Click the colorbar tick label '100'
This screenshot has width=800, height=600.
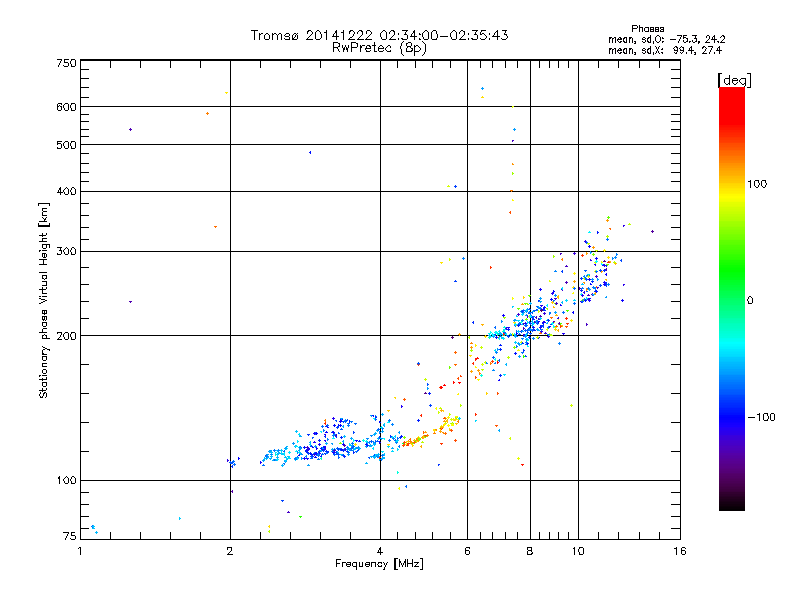point(757,184)
